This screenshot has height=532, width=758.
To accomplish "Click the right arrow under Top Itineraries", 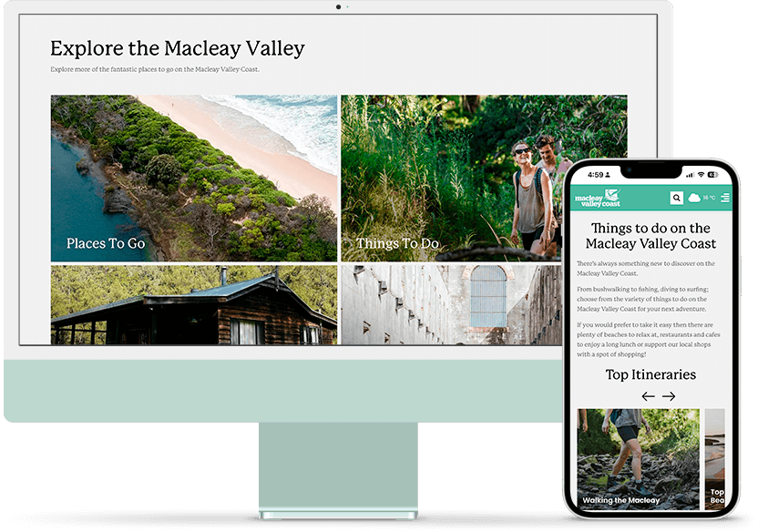I will (x=669, y=396).
